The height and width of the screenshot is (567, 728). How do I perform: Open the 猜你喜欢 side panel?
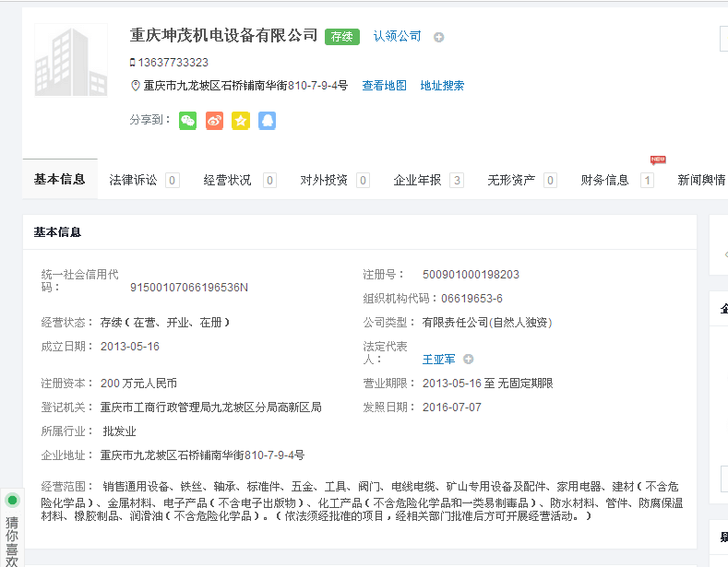tap(12, 539)
